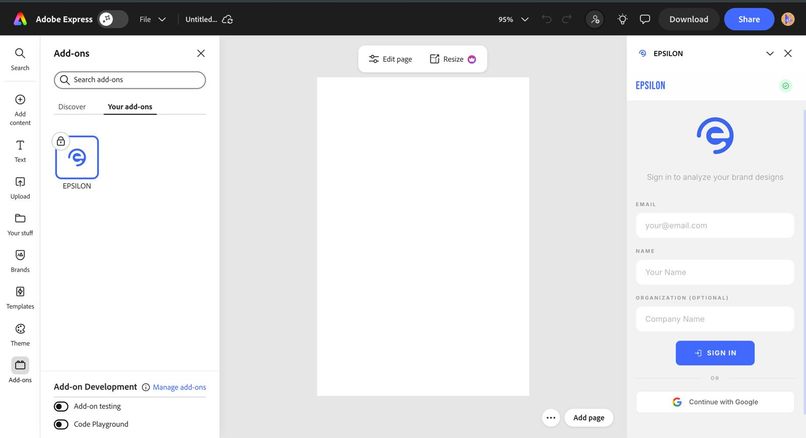Switch to the Discover tab
The height and width of the screenshot is (438, 806).
(72, 106)
